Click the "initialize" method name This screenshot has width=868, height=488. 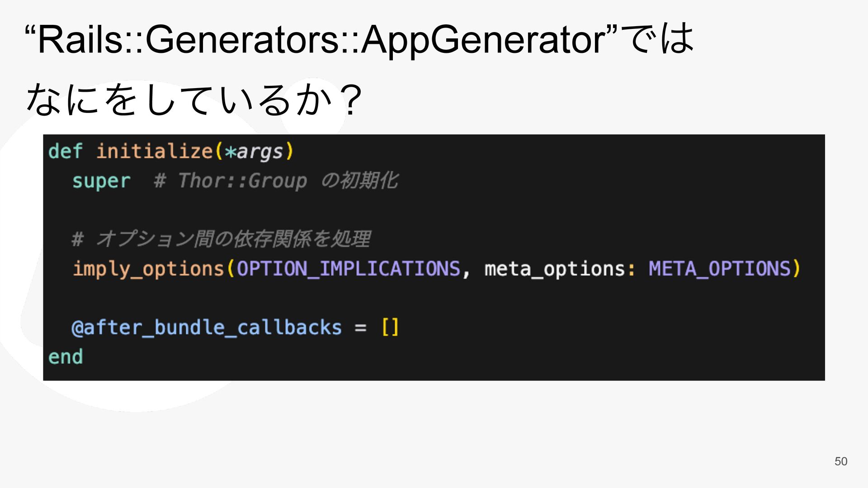pos(154,151)
